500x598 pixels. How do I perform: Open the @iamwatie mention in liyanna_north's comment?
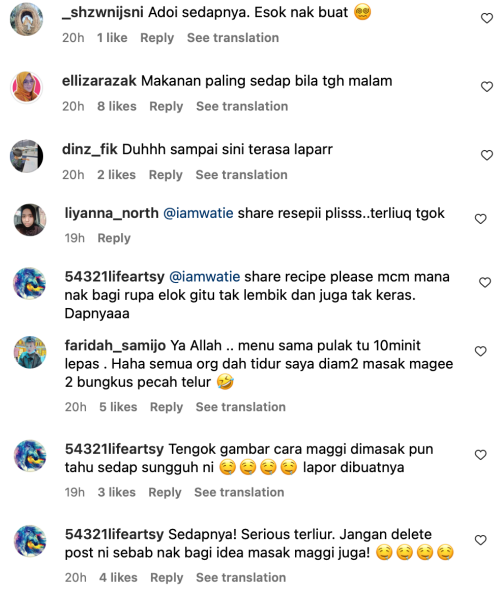pos(198,213)
